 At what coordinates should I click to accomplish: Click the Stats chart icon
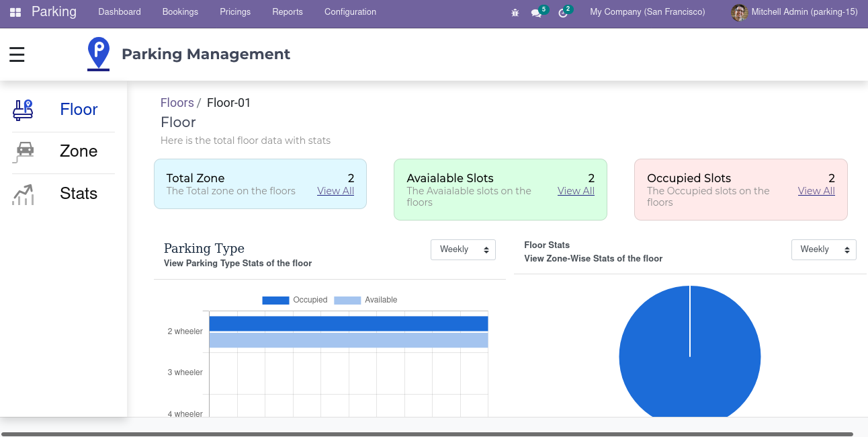23,194
